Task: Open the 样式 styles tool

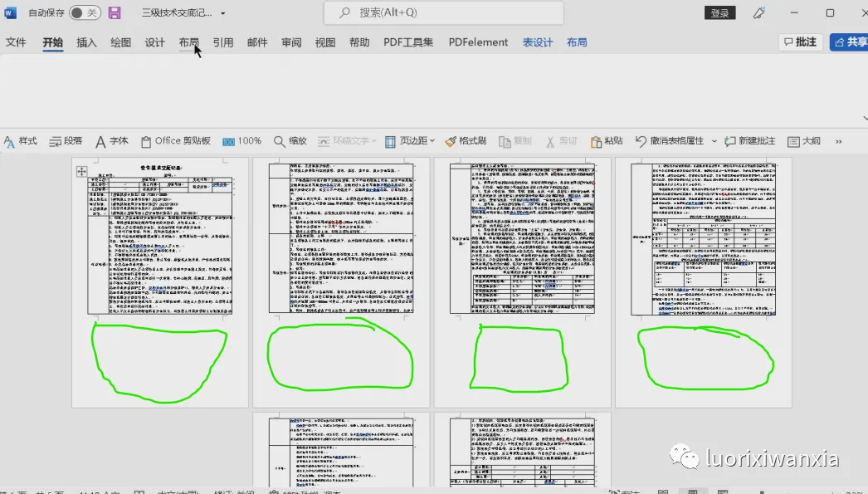Action: click(21, 141)
